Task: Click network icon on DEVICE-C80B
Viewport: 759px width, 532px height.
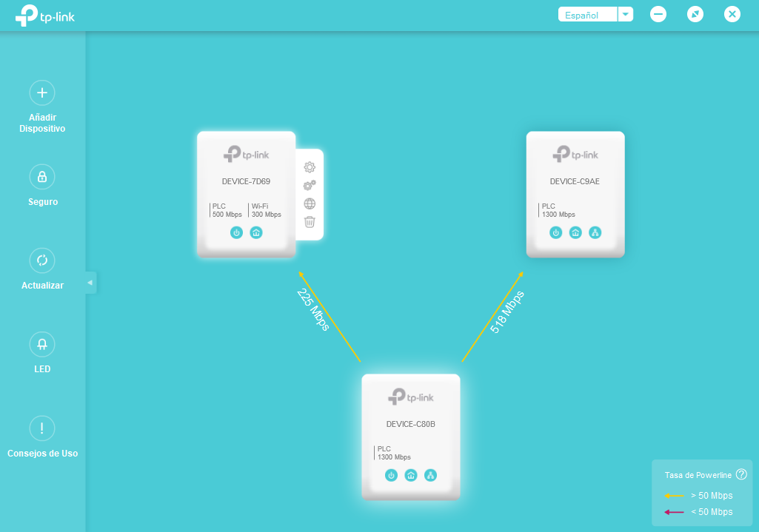Action: coord(430,476)
